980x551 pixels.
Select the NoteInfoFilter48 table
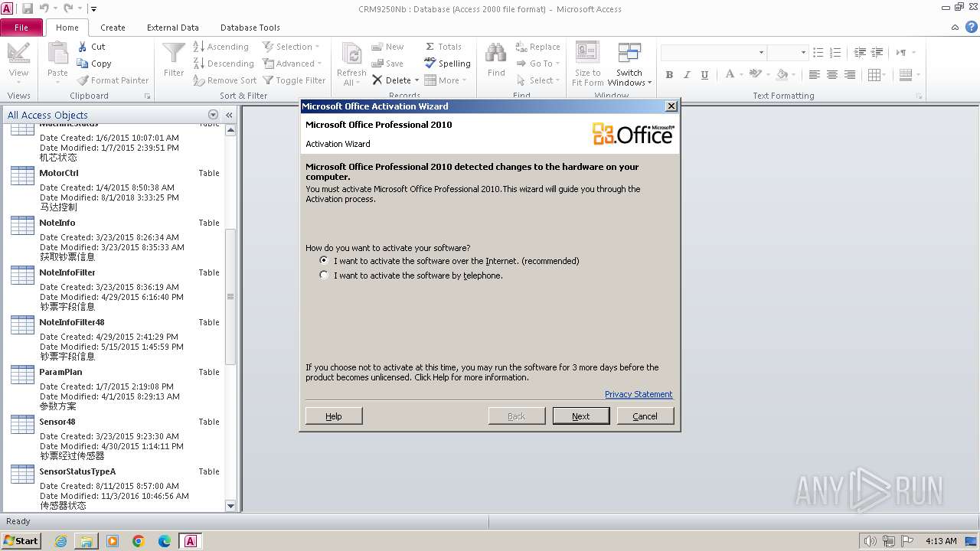pos(115,337)
